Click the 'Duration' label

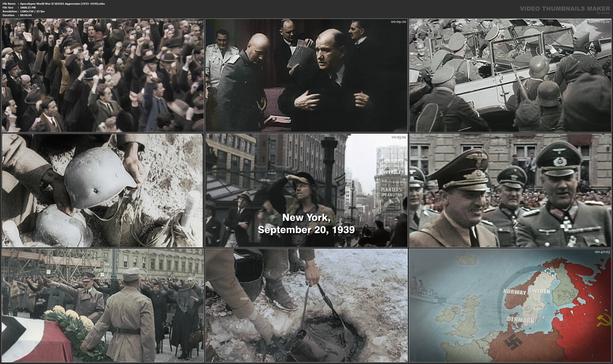click(x=9, y=15)
